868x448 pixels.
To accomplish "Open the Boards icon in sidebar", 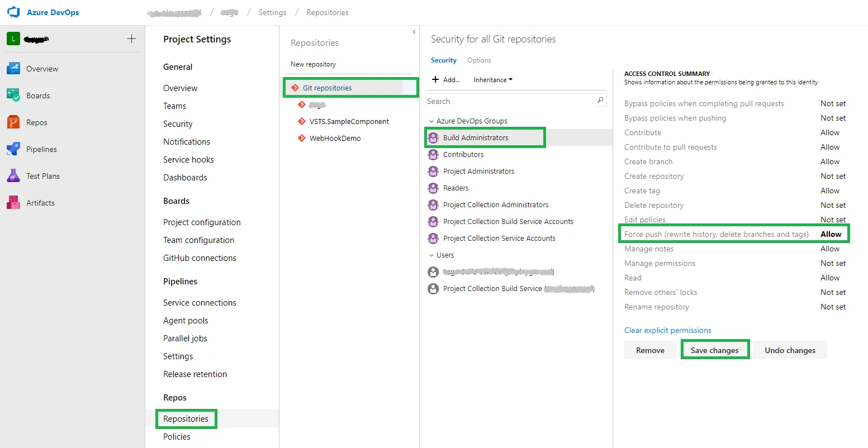I will click(13, 96).
